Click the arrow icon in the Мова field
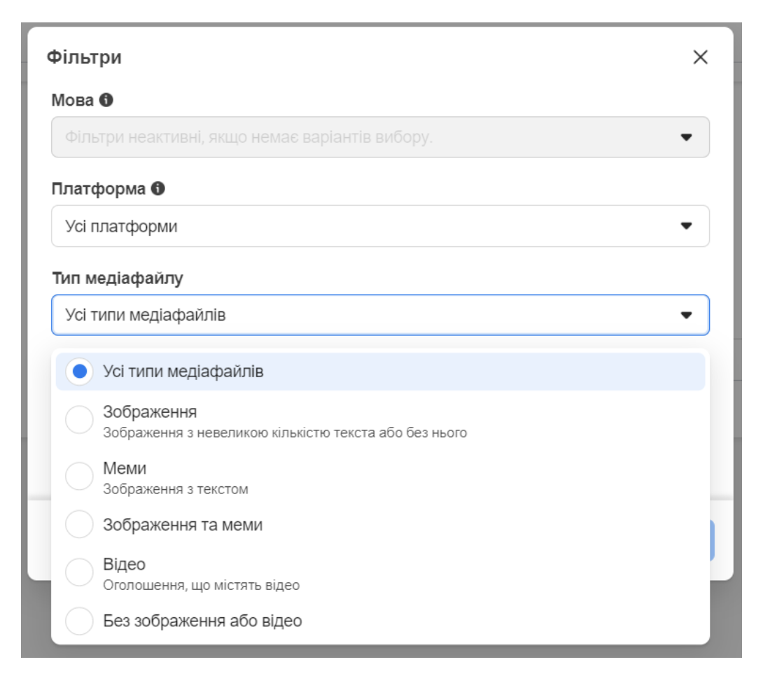 pyautogui.click(x=686, y=137)
